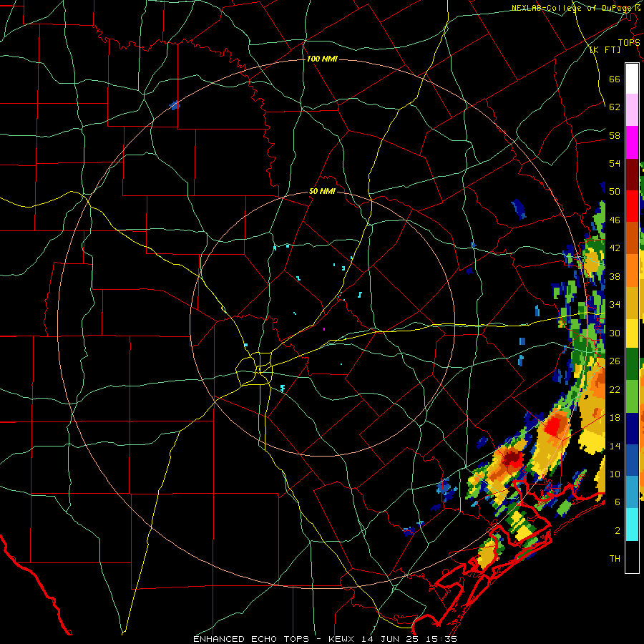Click the '100 NMI' range ring label
644x644 pixels.
(322, 59)
